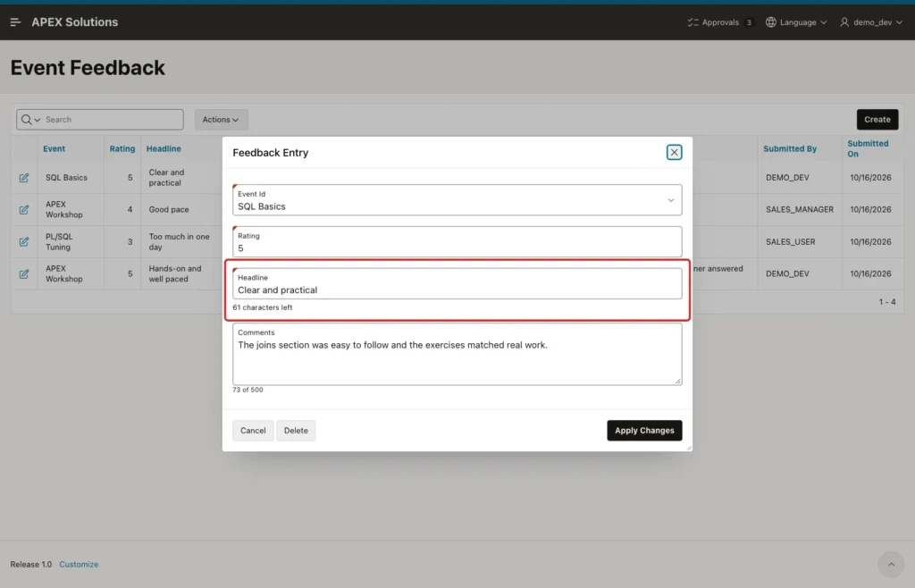
Task: Click the edit icon for Good pace row
Action: pyautogui.click(x=24, y=209)
